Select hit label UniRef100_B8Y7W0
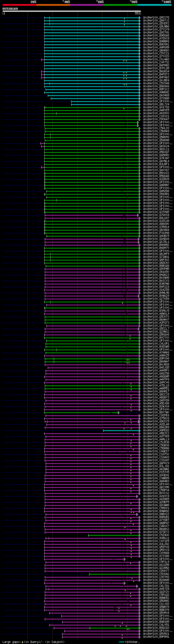The height and width of the screenshot is (644, 174). pos(156,412)
